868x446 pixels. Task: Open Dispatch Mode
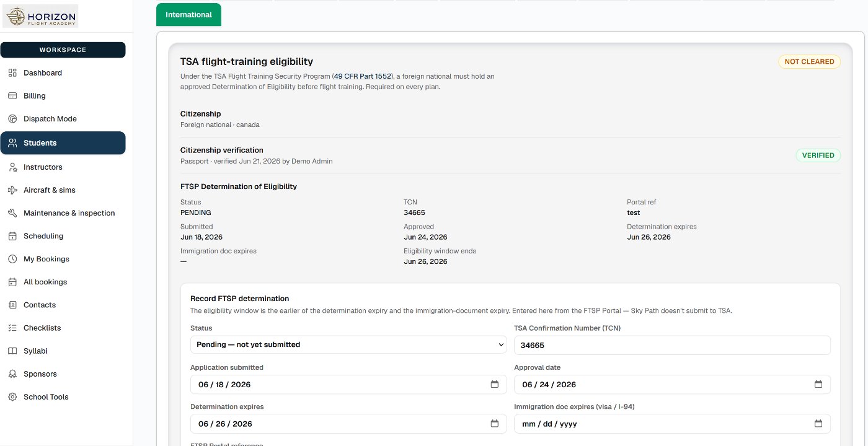click(x=63, y=119)
